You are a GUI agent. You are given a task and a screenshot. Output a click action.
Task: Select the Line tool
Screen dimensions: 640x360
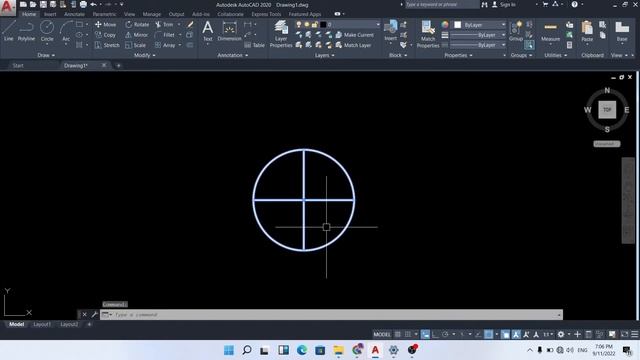[9, 31]
